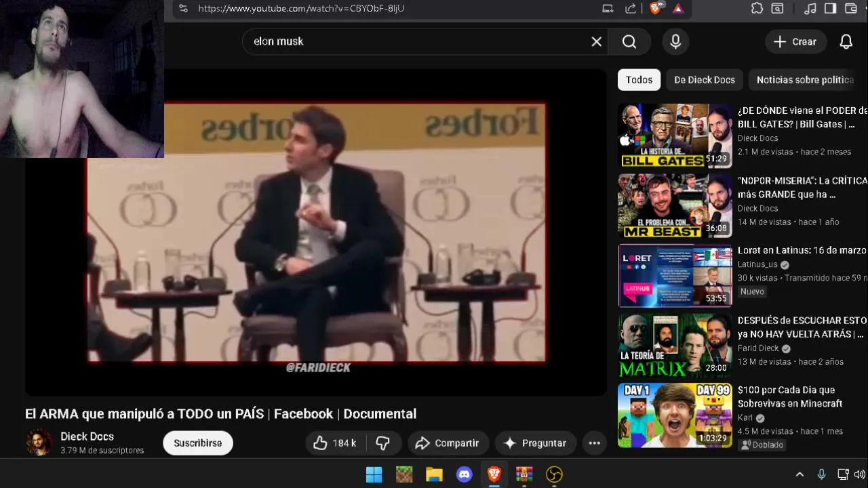Click the 'NOPOR-MISERIA' video title
The width and height of the screenshot is (868, 488).
pyautogui.click(x=802, y=188)
